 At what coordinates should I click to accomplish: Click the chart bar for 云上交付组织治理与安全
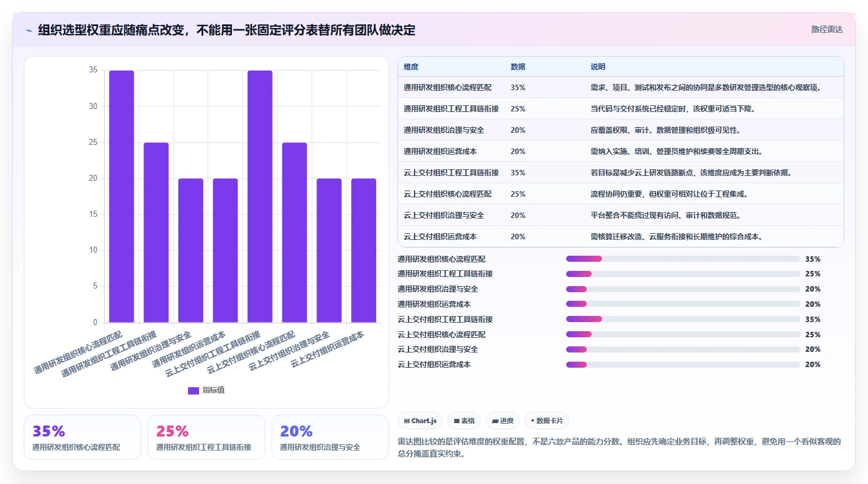tap(329, 250)
